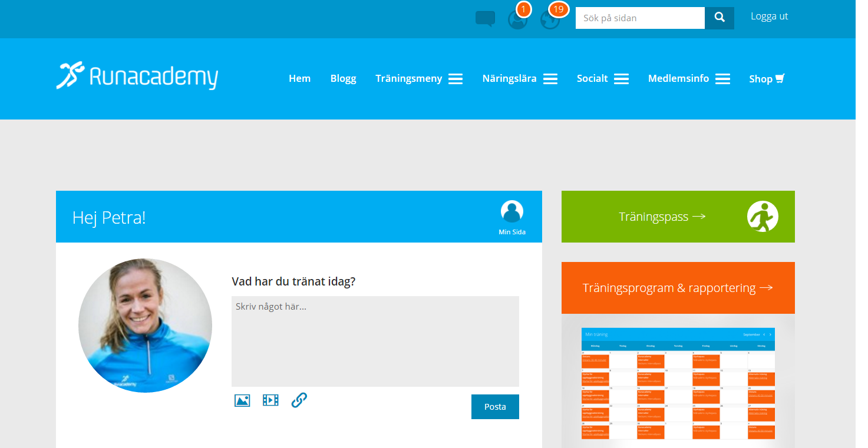Click the running figure icon on Träningspass
The height and width of the screenshot is (448, 868).
tap(763, 217)
